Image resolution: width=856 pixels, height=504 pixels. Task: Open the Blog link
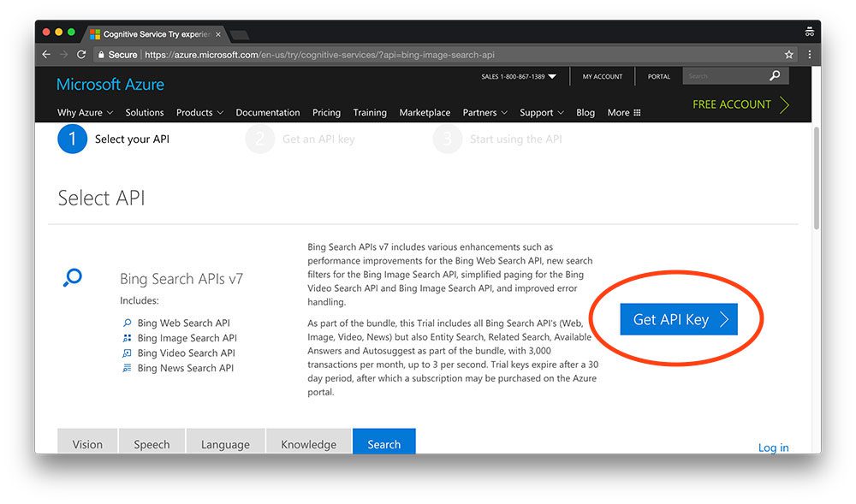point(586,112)
